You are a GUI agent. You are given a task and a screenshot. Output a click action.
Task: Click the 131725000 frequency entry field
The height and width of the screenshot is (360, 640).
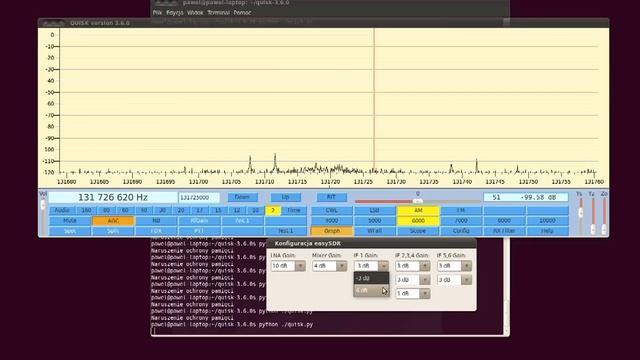(x=199, y=198)
